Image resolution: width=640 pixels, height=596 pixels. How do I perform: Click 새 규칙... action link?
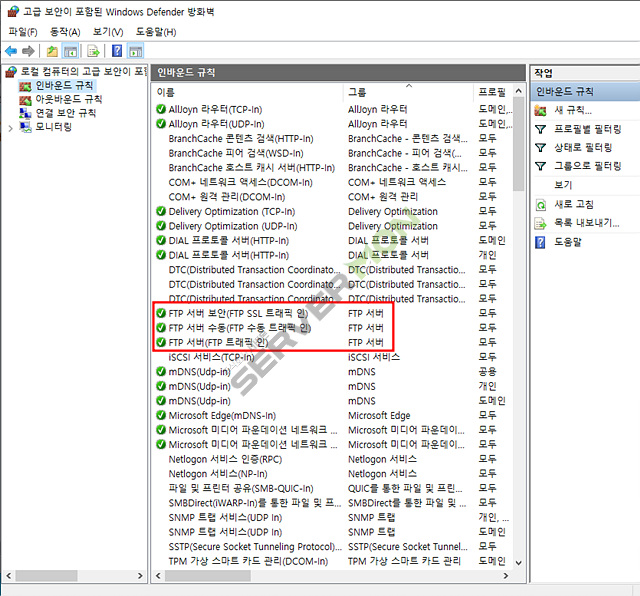[573, 110]
